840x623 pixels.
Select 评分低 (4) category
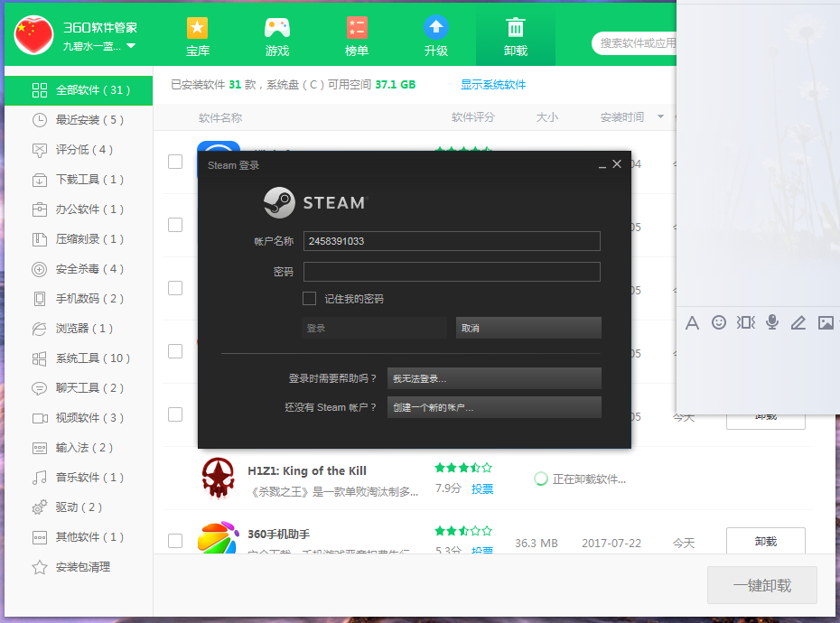coord(79,150)
